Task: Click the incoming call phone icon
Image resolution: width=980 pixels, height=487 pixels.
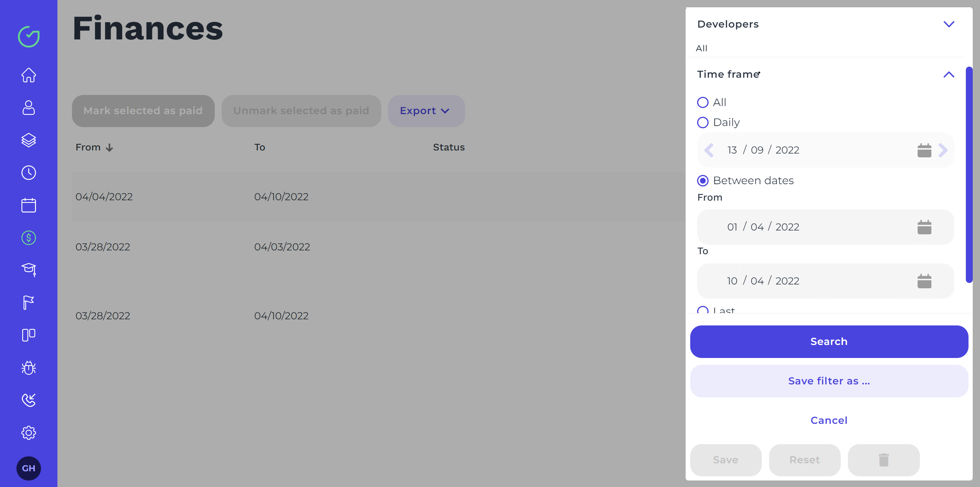Action: click(x=29, y=400)
